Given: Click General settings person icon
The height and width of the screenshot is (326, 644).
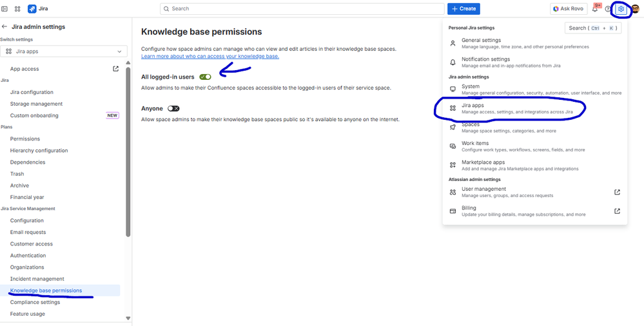Looking at the screenshot, I should 453,43.
